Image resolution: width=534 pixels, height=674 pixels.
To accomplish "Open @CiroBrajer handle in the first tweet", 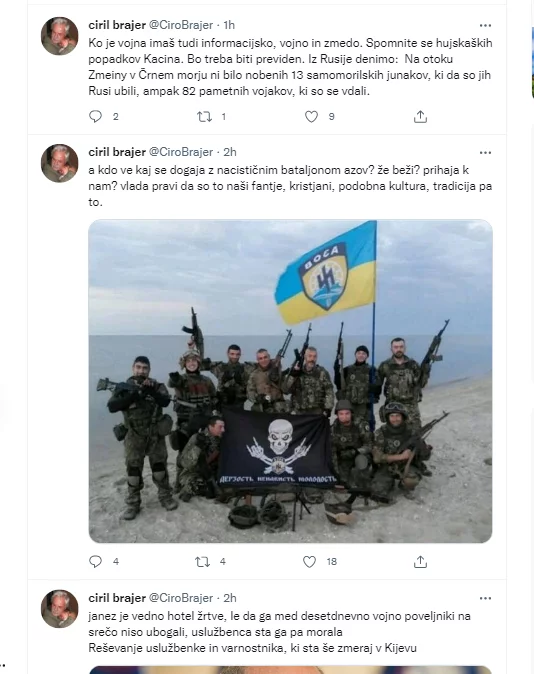I will point(181,25).
